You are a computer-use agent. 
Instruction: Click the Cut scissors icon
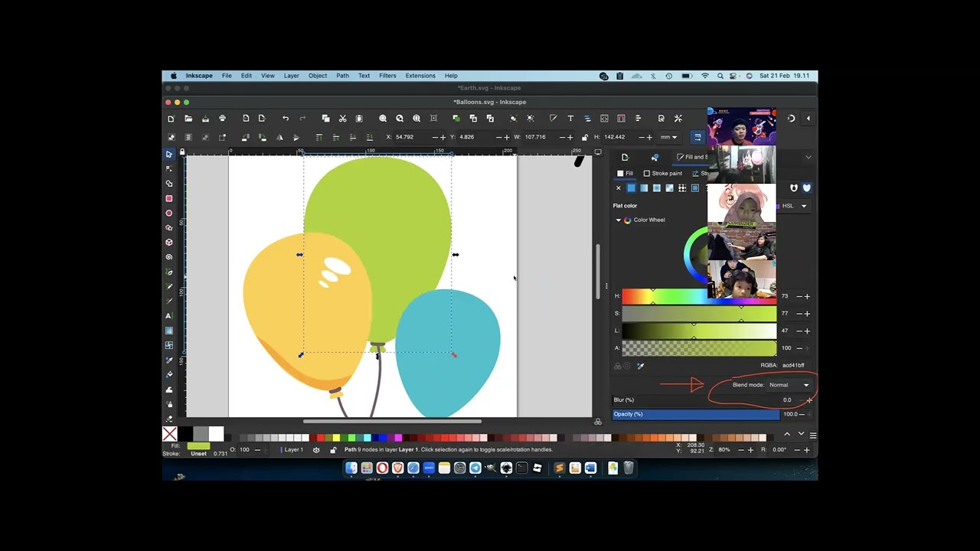click(x=342, y=119)
